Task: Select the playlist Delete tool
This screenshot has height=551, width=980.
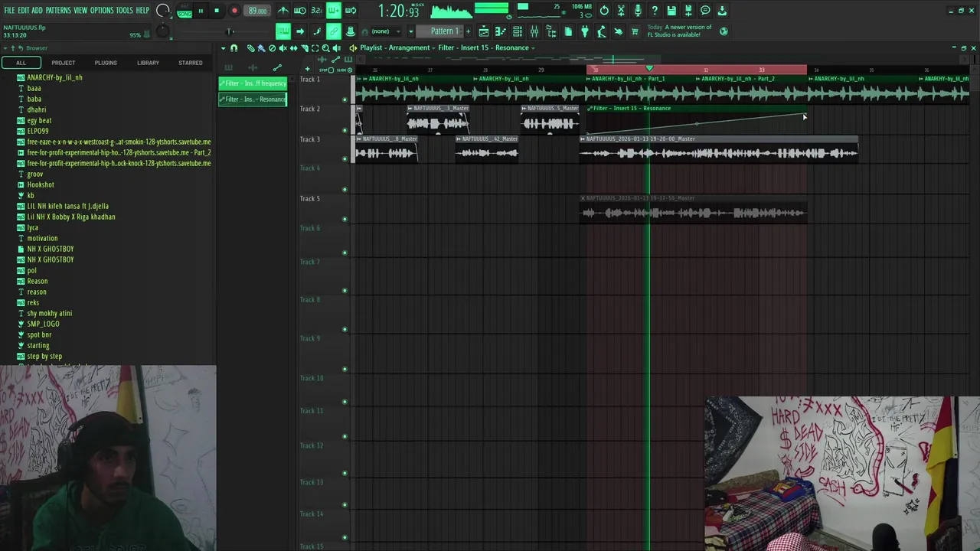Action: (x=272, y=48)
